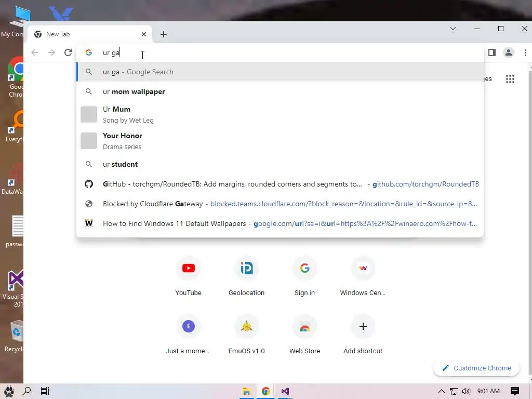Open GitHub torchgm/RoundedTB suggestion
Image resolution: width=532 pixels, height=399 pixels.
pos(280,184)
